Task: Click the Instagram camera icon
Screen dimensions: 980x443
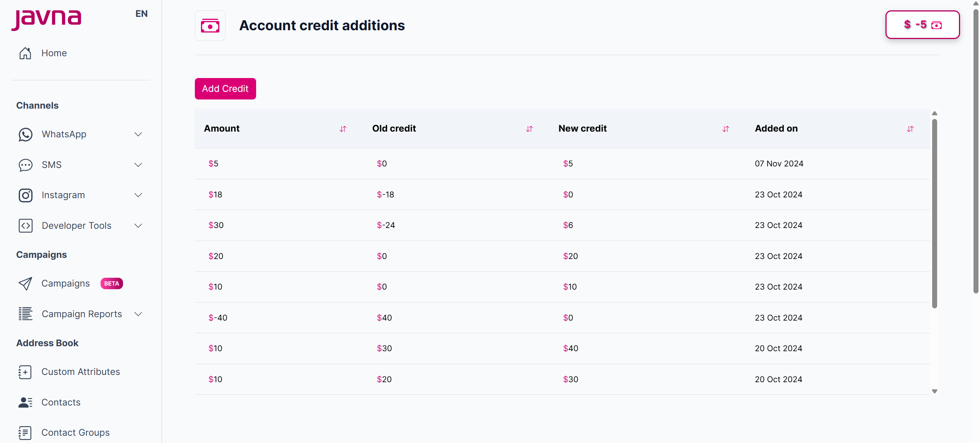Action: [x=25, y=195]
